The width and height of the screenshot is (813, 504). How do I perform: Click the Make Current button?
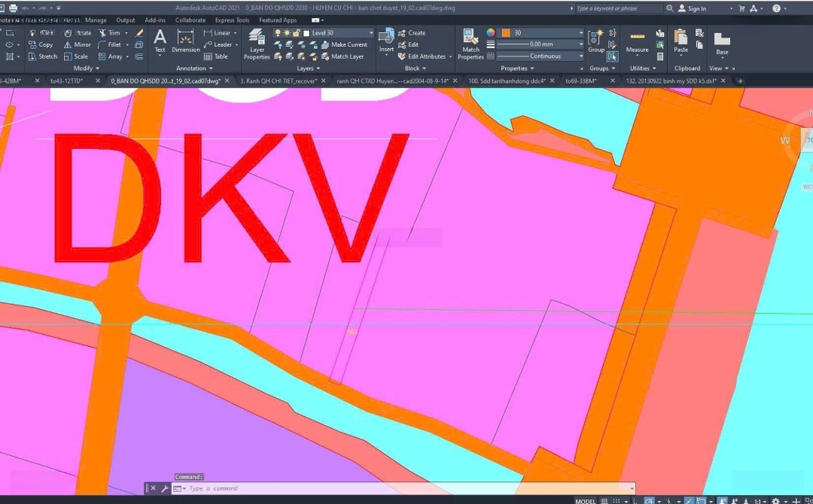click(x=343, y=44)
